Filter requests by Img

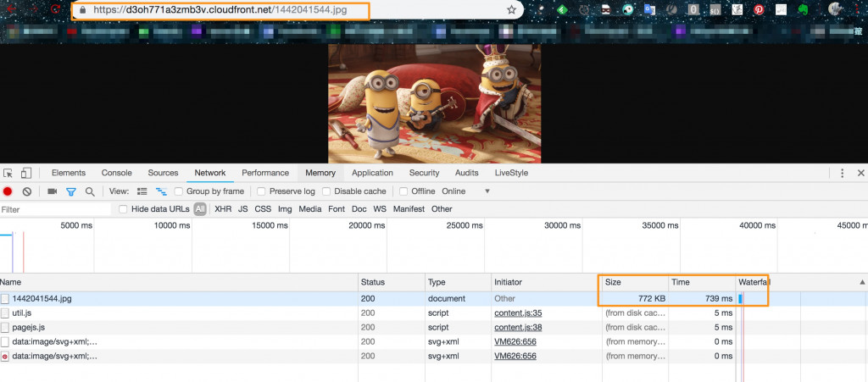285,209
